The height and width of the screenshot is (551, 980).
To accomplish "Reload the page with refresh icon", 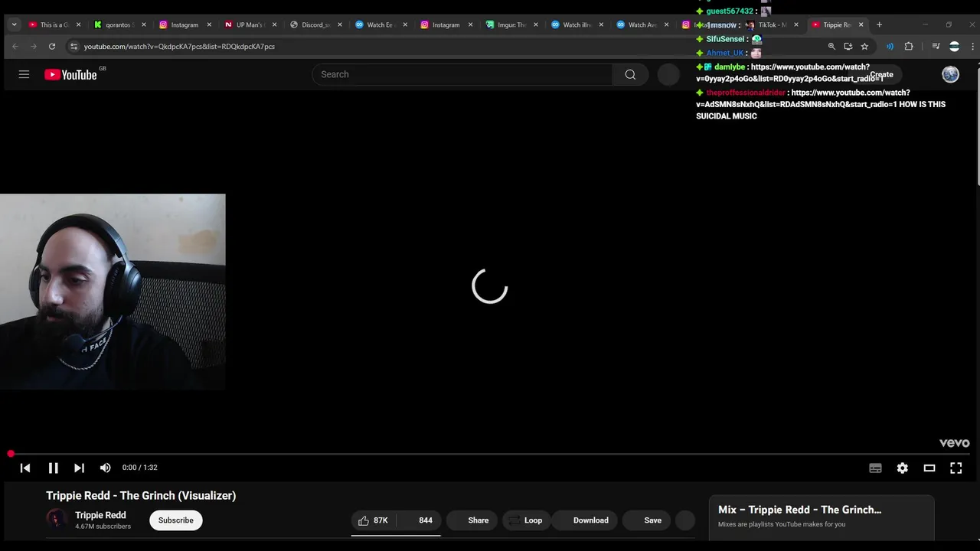I will tap(52, 47).
